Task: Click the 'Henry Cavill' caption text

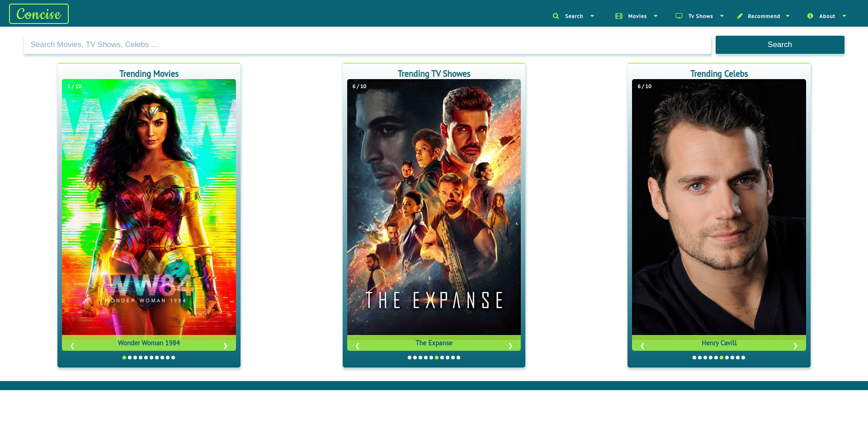Action: (x=719, y=343)
